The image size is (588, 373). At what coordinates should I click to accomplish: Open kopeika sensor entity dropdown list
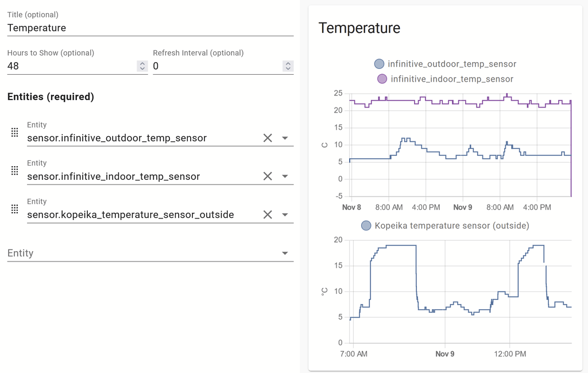[x=285, y=215]
